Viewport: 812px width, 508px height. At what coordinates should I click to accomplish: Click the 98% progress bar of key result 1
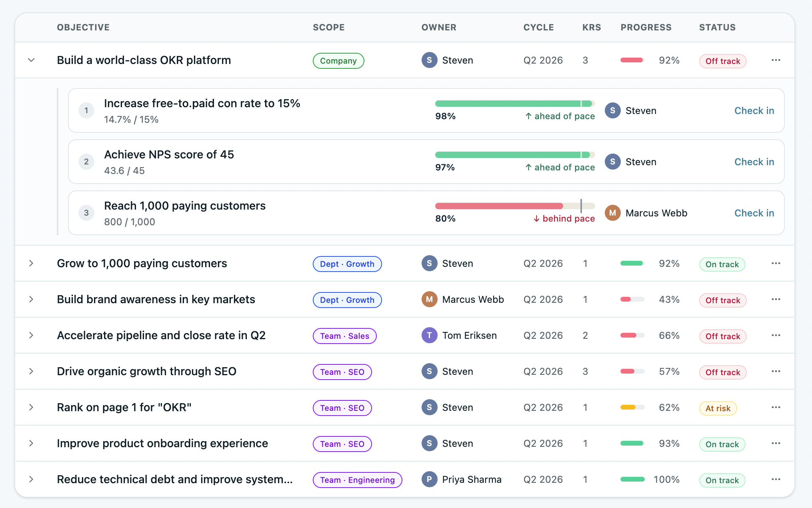point(515,104)
